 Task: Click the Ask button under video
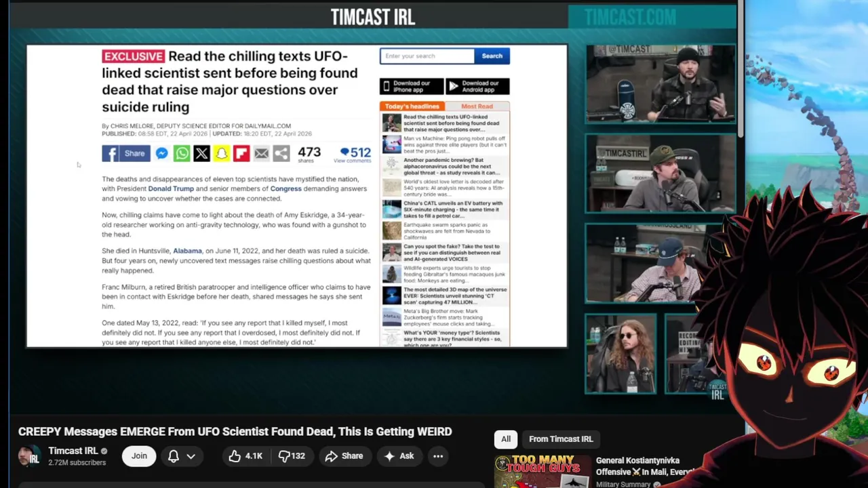399,456
